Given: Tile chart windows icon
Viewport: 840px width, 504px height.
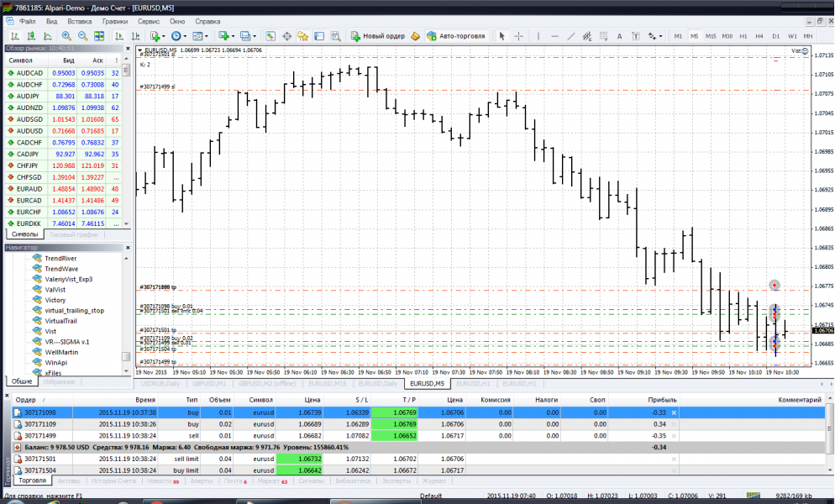Looking at the screenshot, I should (x=99, y=36).
